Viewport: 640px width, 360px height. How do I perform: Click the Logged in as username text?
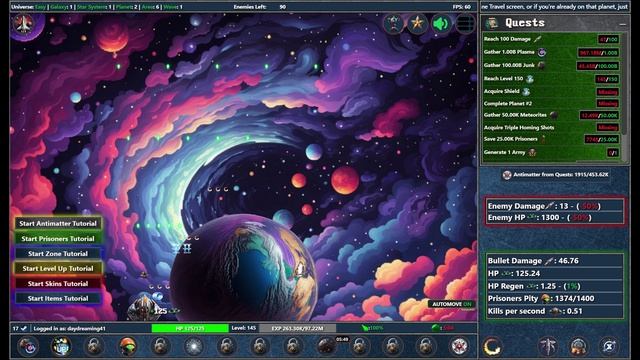[69, 328]
